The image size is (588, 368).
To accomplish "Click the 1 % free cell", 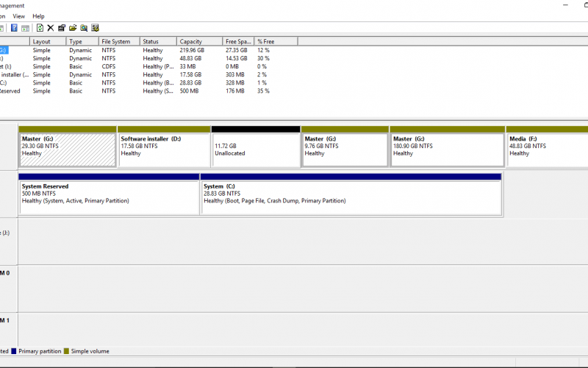I will (x=262, y=82).
